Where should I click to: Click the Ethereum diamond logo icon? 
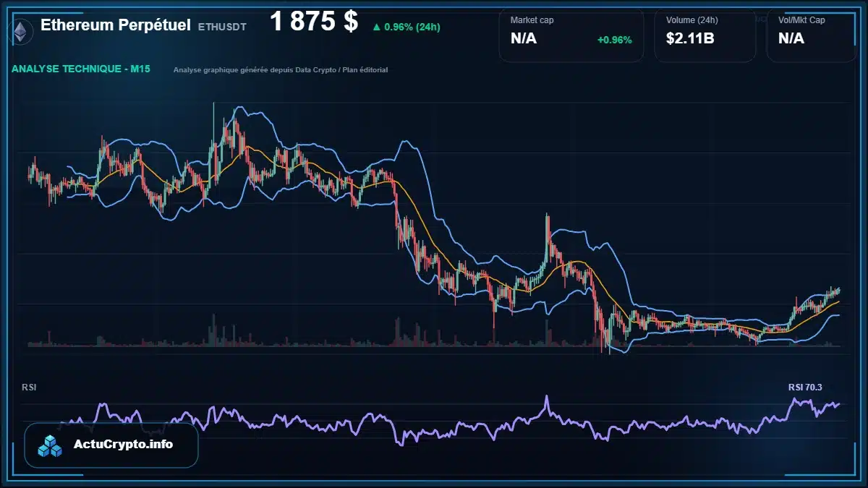click(x=22, y=30)
